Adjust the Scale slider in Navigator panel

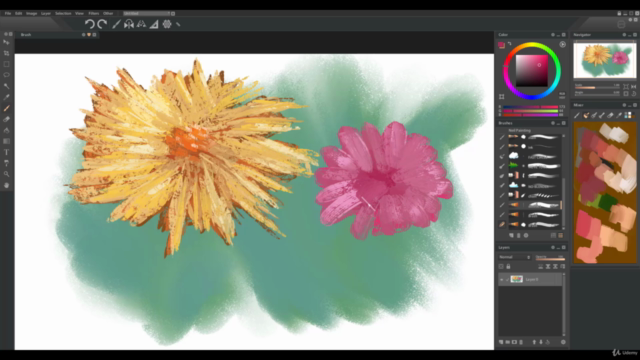(x=597, y=87)
